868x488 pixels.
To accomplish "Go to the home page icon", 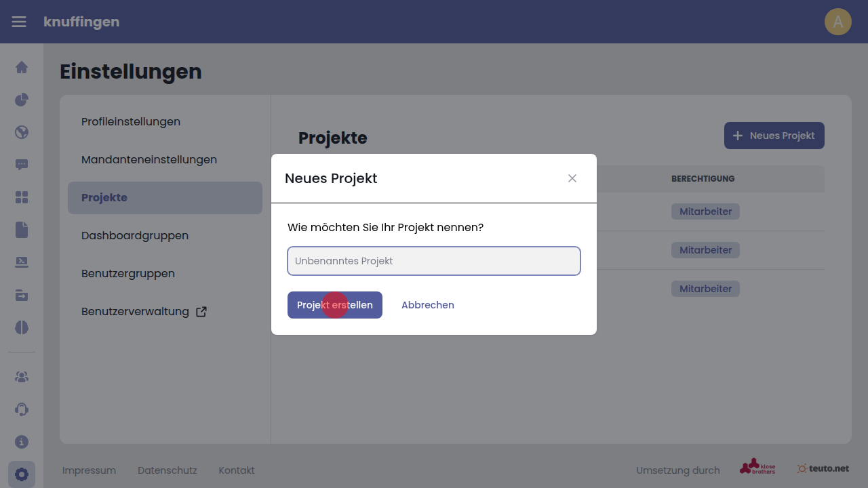I will pos(22,67).
